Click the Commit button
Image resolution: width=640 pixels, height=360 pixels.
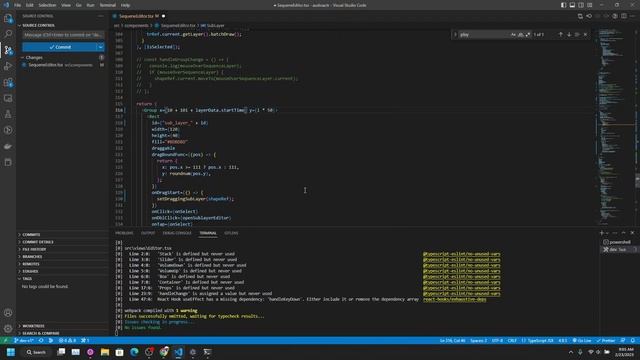pyautogui.click(x=59, y=47)
